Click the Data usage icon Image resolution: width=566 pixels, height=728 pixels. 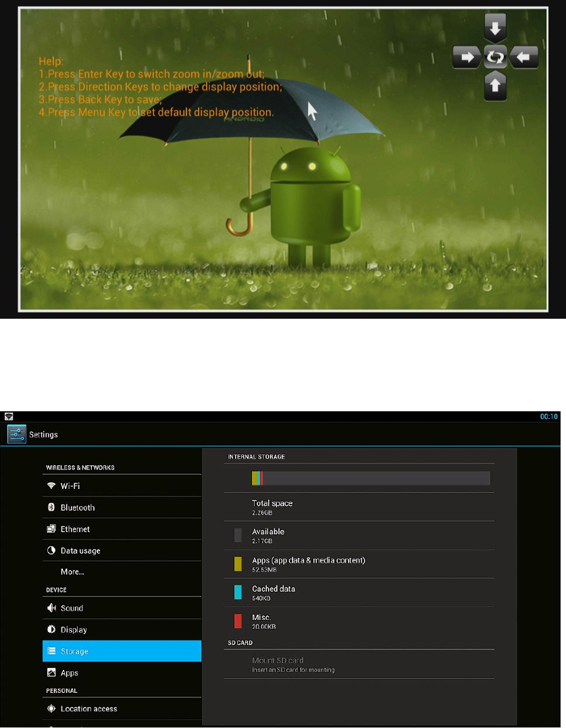[x=51, y=550]
